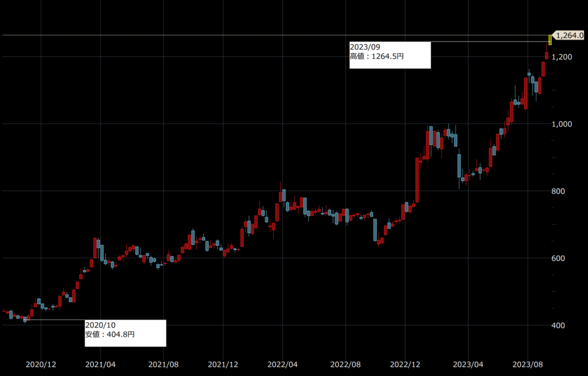
Task: Click the yellow latest candlestick at chart top
Action: pos(550,40)
